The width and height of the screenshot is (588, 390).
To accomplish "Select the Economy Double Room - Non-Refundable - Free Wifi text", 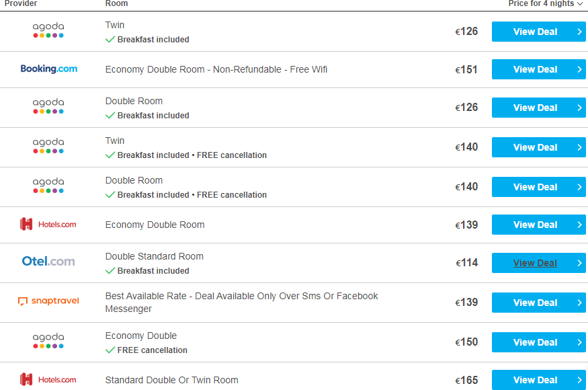I will pyautogui.click(x=216, y=69).
